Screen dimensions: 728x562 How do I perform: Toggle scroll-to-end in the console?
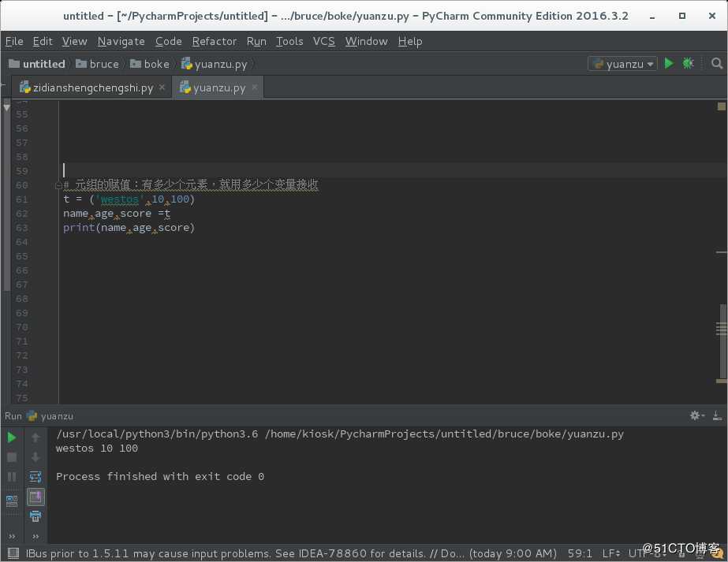tap(35, 497)
